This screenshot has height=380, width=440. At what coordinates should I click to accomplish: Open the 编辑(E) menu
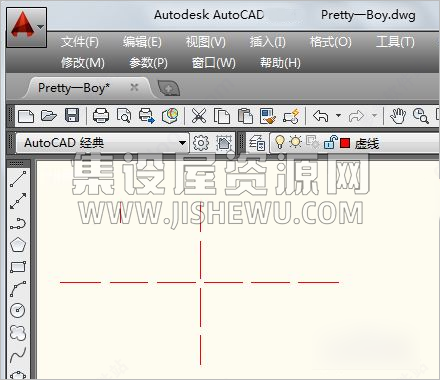coord(142,42)
